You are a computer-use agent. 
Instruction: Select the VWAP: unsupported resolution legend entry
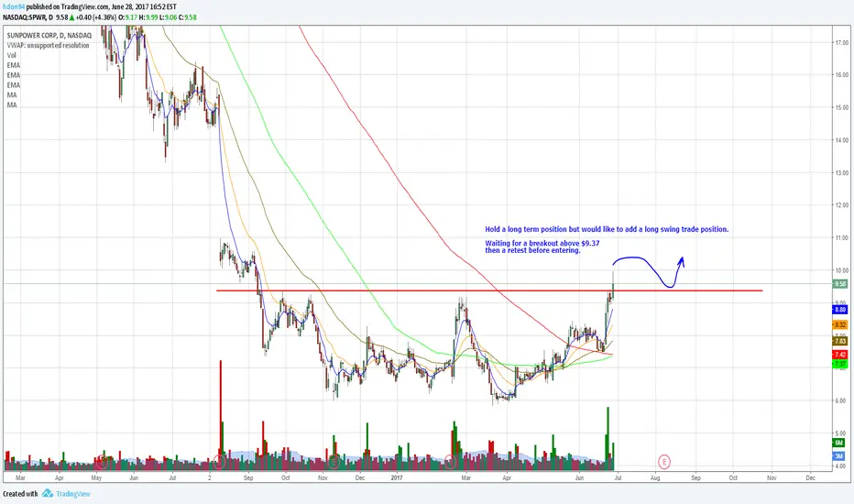pyautogui.click(x=48, y=45)
